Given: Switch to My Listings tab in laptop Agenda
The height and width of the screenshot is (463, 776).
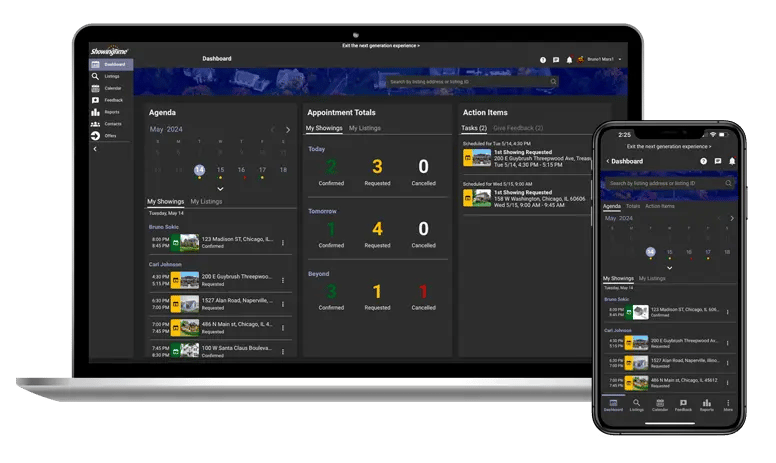Looking at the screenshot, I should coord(206,201).
